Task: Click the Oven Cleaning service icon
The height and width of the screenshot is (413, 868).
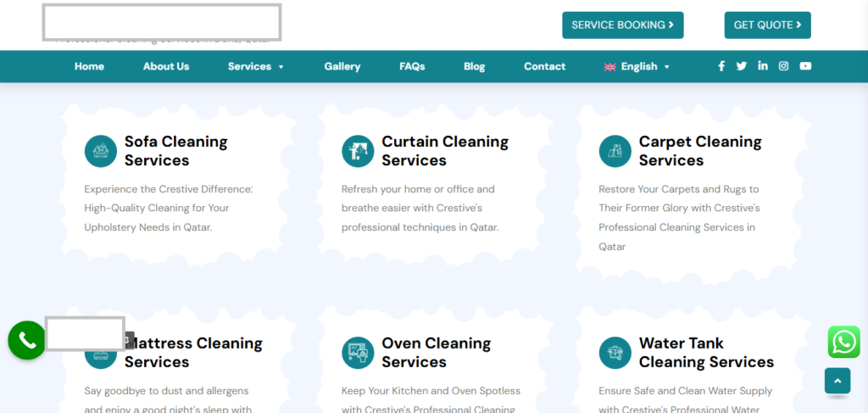Action: pyautogui.click(x=358, y=353)
